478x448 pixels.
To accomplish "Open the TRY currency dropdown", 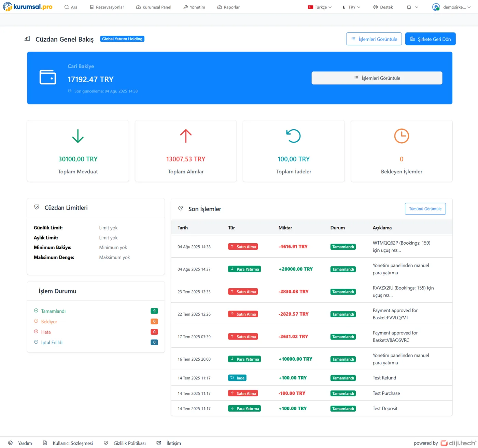I will [351, 7].
